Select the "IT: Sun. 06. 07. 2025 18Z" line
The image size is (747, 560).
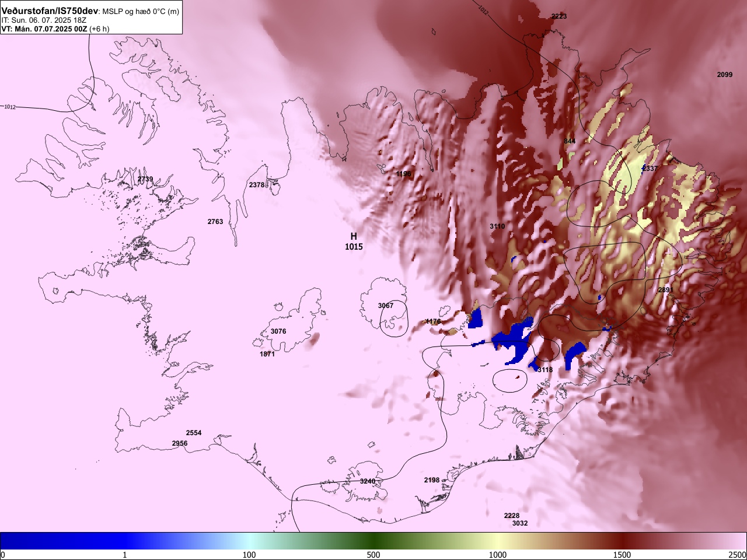[x=44, y=20]
